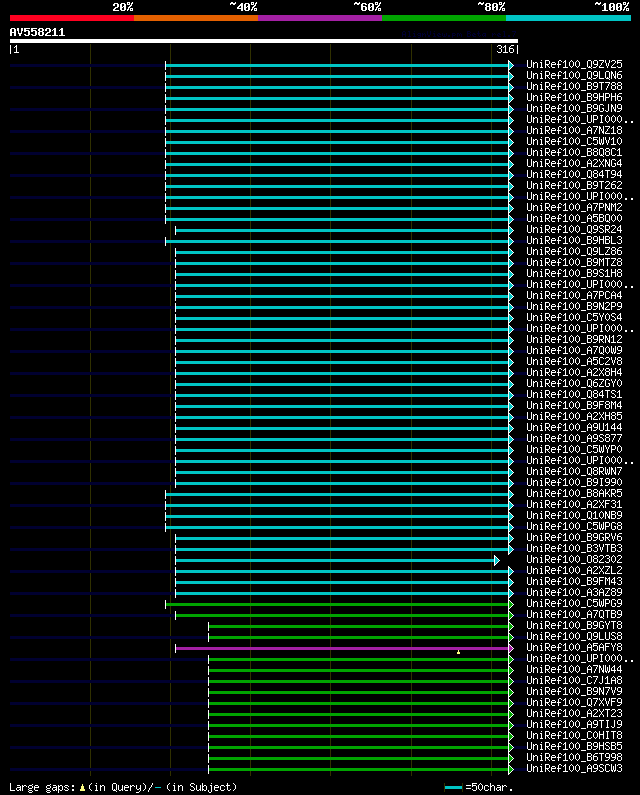Open hit UniRef100_B3VTB3
640x795 pixels.
(574, 549)
